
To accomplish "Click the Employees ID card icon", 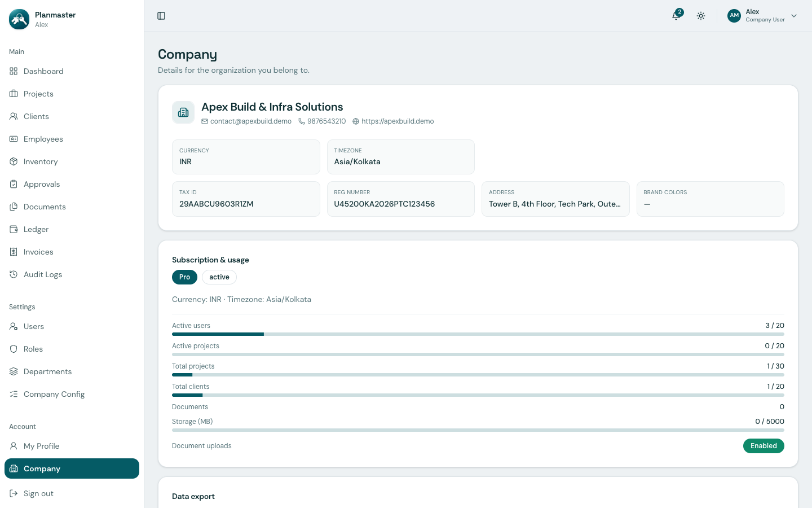I will coord(14,139).
